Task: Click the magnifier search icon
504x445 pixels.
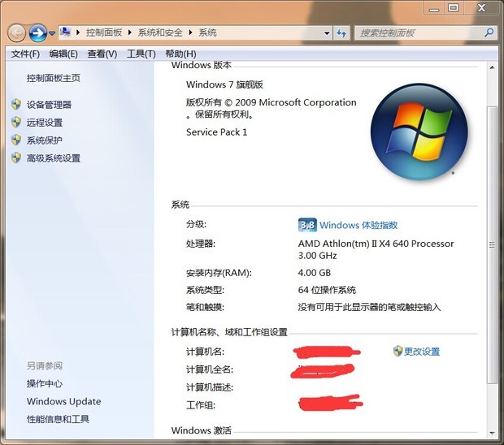Action: (489, 32)
